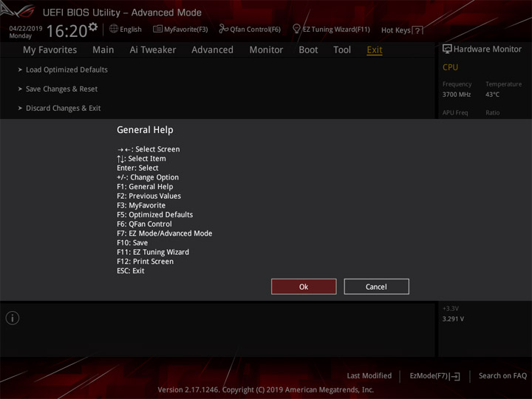Screen dimensions: 532x399
Task: Open MyFavorite(F3) from top bar
Action: tap(180, 29)
